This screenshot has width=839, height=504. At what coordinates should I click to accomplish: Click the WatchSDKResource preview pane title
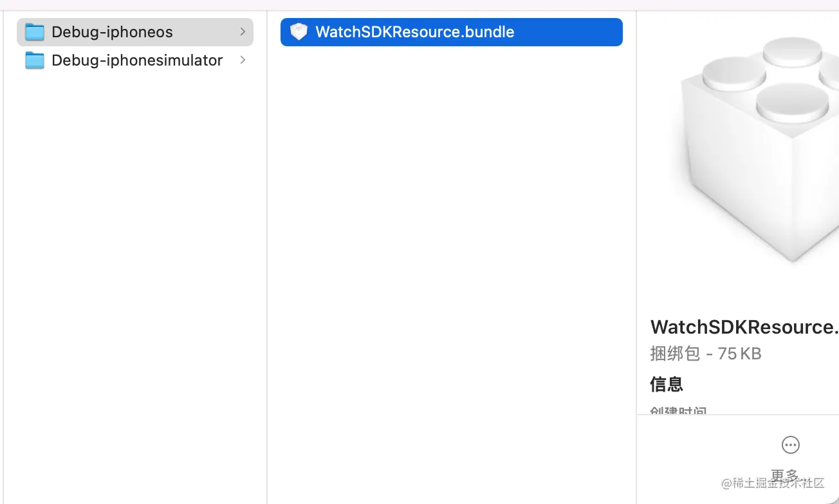744,327
